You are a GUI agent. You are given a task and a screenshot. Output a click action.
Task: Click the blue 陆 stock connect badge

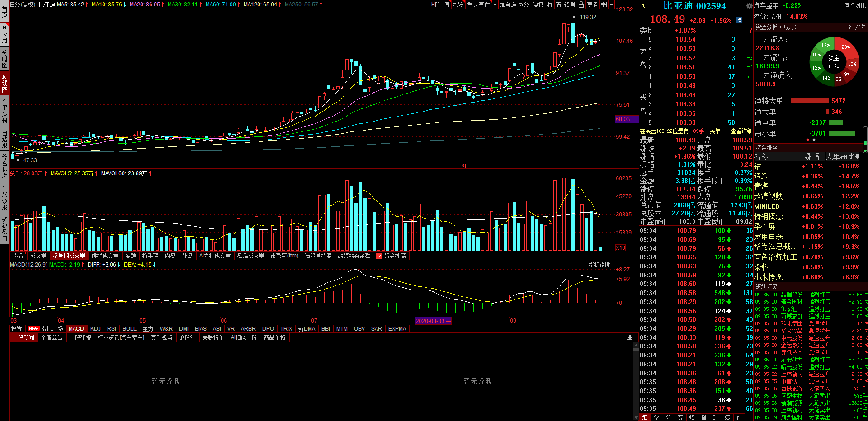pyautogui.click(x=739, y=20)
